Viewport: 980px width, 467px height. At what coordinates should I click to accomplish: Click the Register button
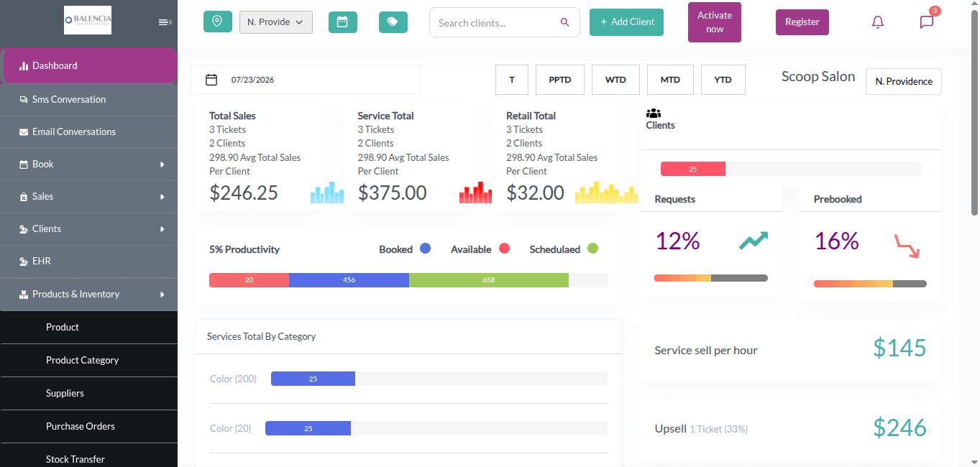tap(802, 22)
